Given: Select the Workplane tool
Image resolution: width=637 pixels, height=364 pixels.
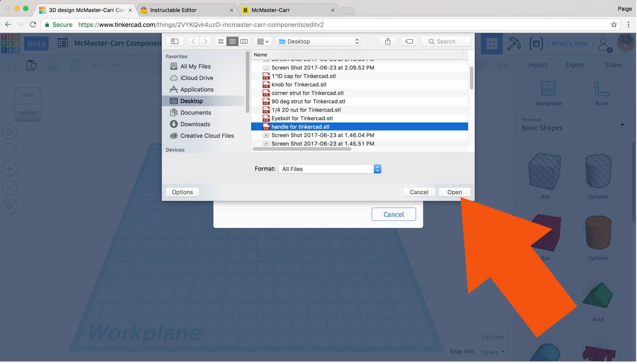Looking at the screenshot, I should point(548,93).
